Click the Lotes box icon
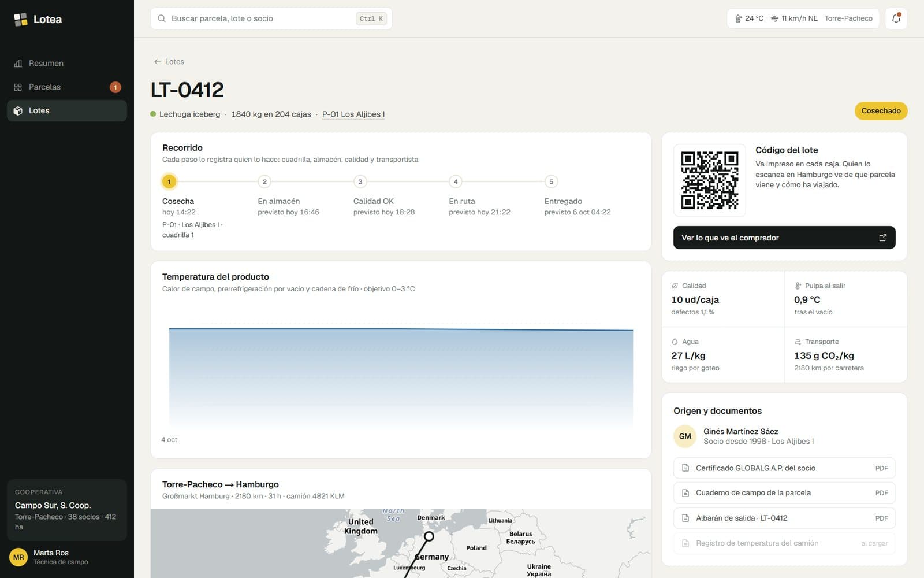Viewport: 924px width, 578px height. pos(18,111)
